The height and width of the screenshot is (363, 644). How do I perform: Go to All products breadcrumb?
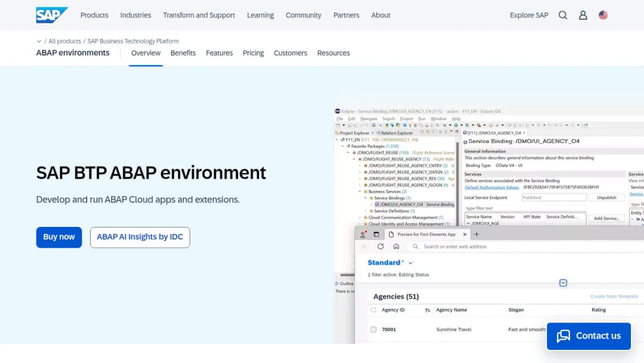(64, 41)
